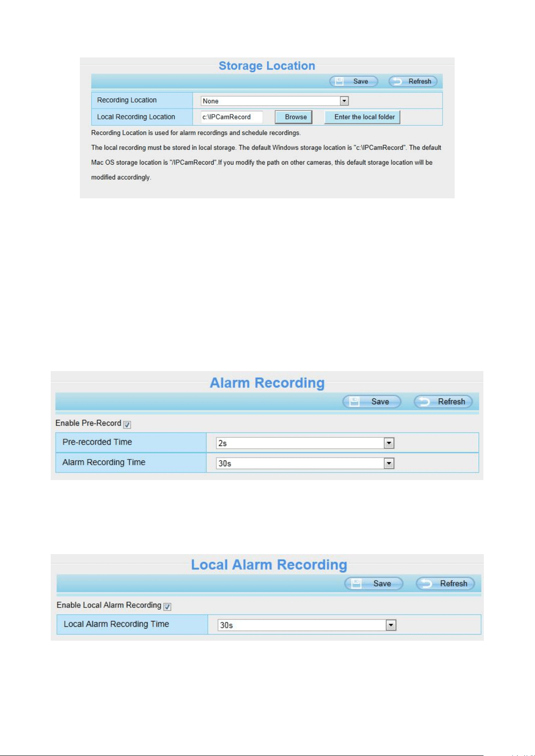Image resolution: width=535 pixels, height=756 pixels.
Task: Expand the Alarm Recording Time dropdown
Action: pos(305,463)
